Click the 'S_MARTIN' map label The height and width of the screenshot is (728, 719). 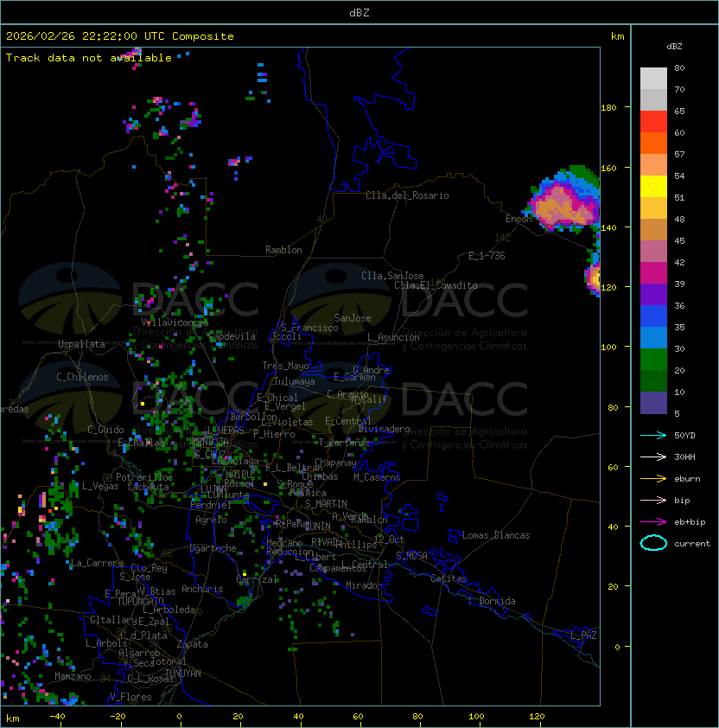326,504
